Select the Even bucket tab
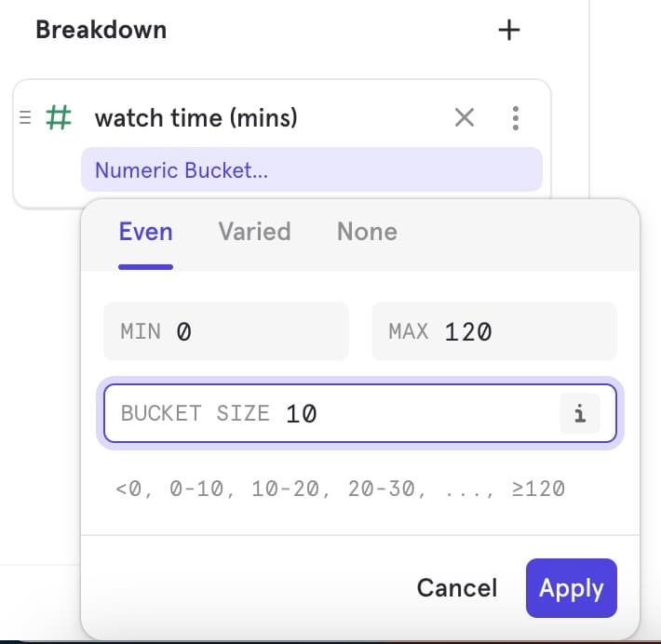This screenshot has height=644, width=661. coord(145,232)
